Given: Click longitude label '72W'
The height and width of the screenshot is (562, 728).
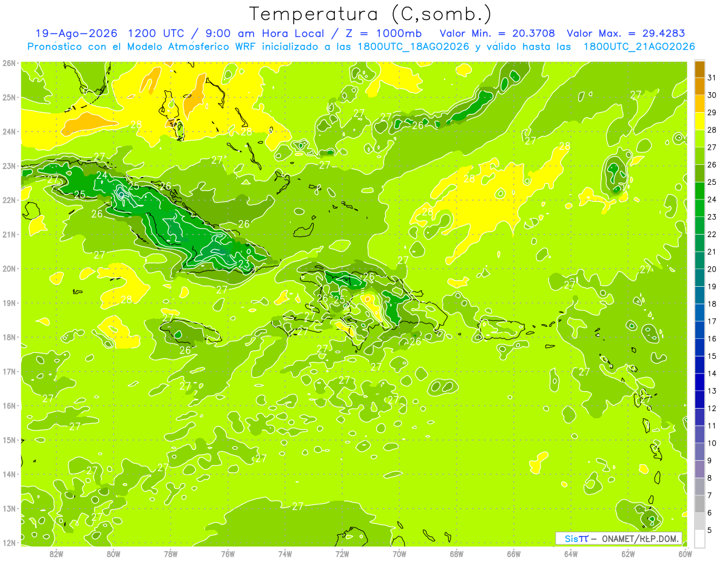Looking at the screenshot, I should pos(342,554).
